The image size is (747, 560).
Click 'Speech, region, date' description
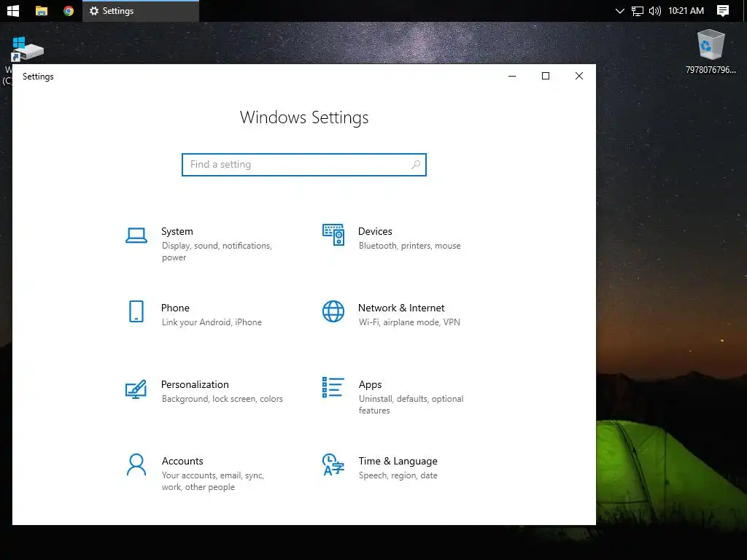pos(398,475)
